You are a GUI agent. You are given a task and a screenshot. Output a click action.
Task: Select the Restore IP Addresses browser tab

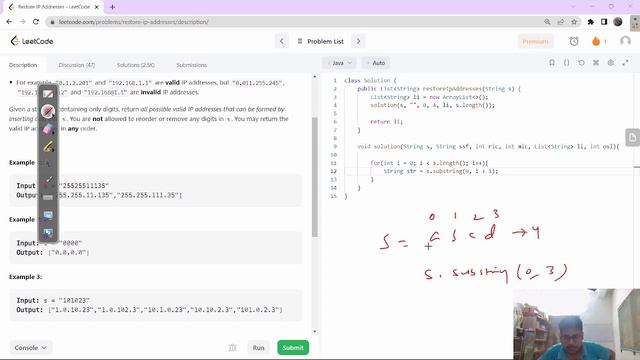pos(54,7)
